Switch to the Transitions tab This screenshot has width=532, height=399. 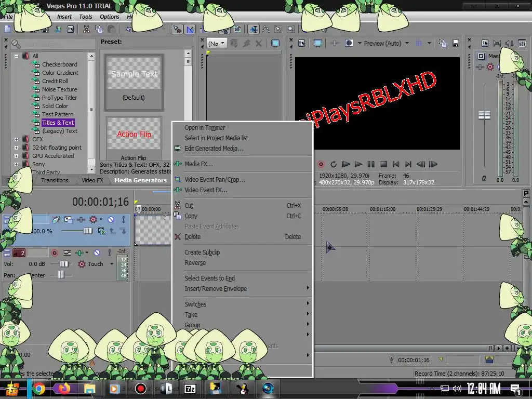(54, 180)
